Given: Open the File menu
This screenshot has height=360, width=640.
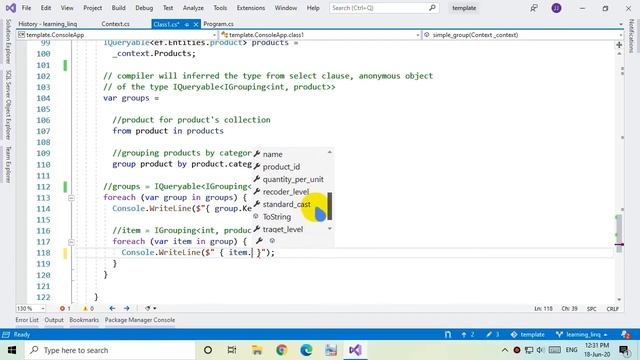Looking at the screenshot, I should coord(26,8).
